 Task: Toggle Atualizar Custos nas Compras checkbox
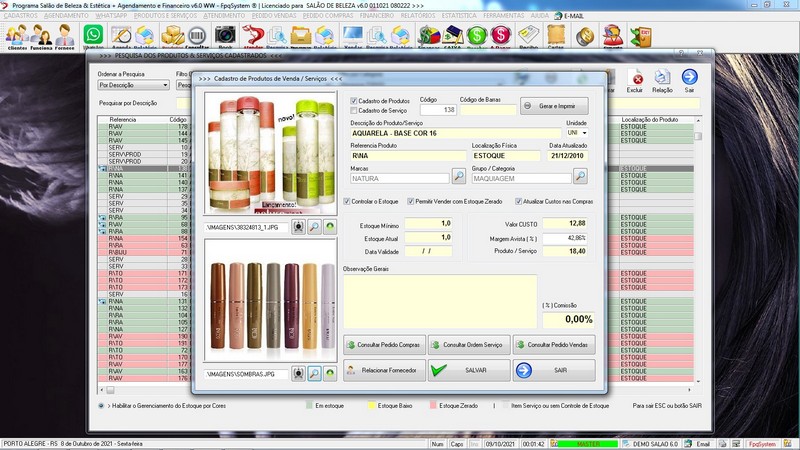[518, 202]
